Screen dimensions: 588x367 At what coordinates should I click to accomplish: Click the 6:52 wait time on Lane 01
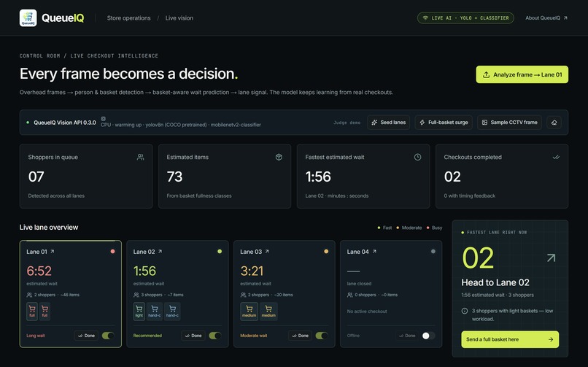click(x=39, y=271)
